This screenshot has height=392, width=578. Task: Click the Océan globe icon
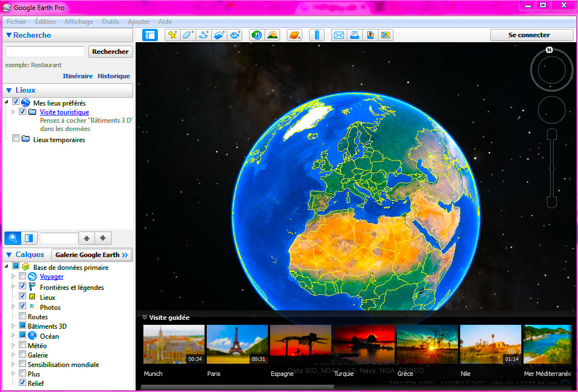pos(32,335)
